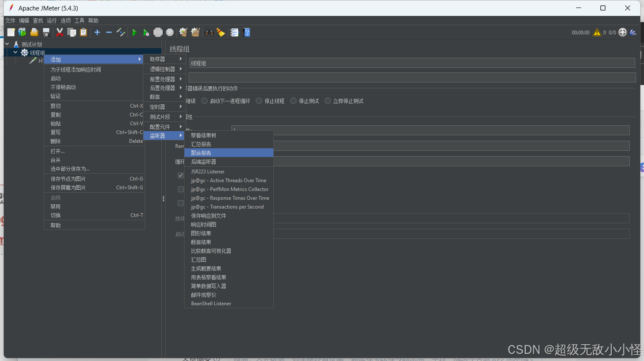
Task: Click the Reset search broom icon
Action: point(221,32)
